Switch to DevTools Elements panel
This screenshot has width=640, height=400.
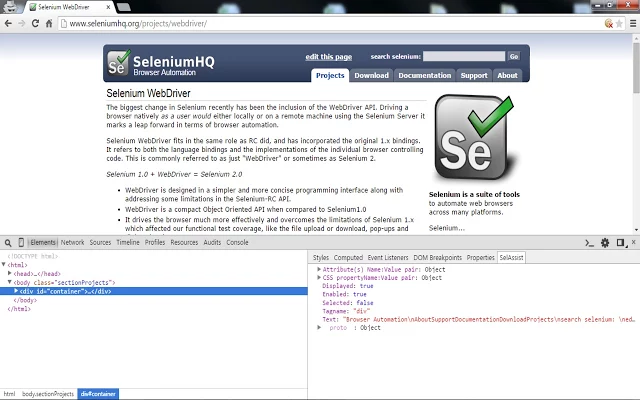pyautogui.click(x=43, y=242)
